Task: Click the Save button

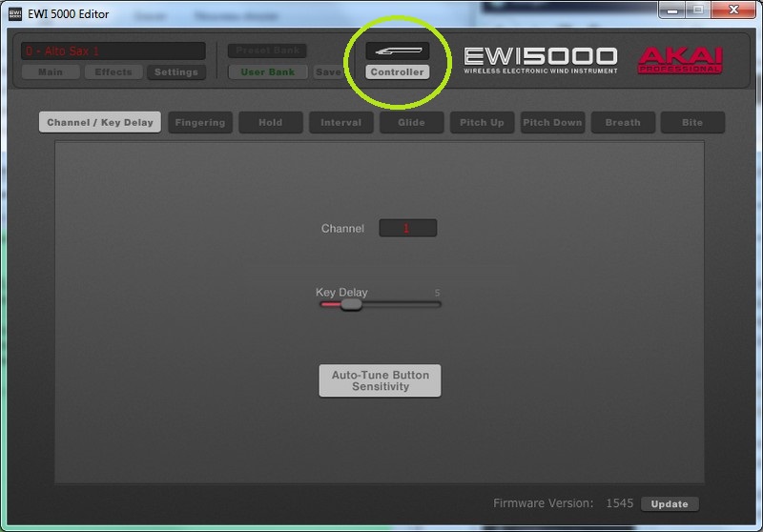Action: 327,72
